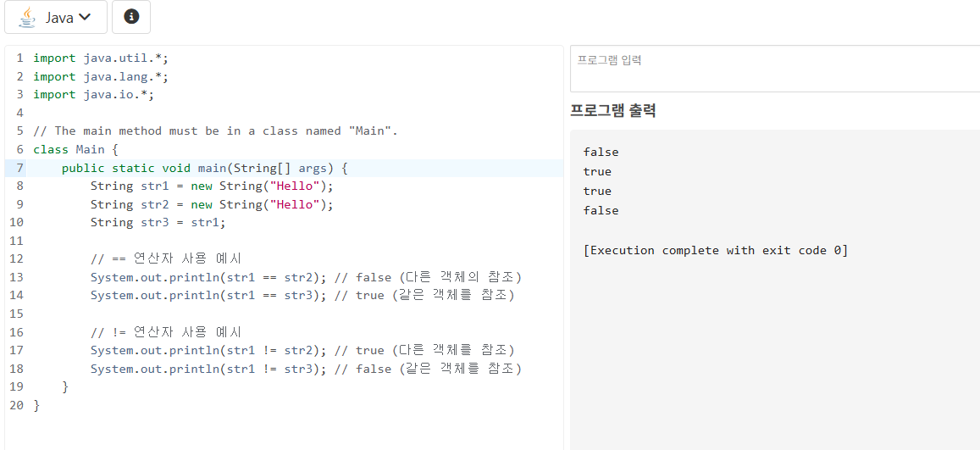980x450 pixels.
Task: Click the == 연산자 사용 예시 comment
Action: click(x=166, y=258)
